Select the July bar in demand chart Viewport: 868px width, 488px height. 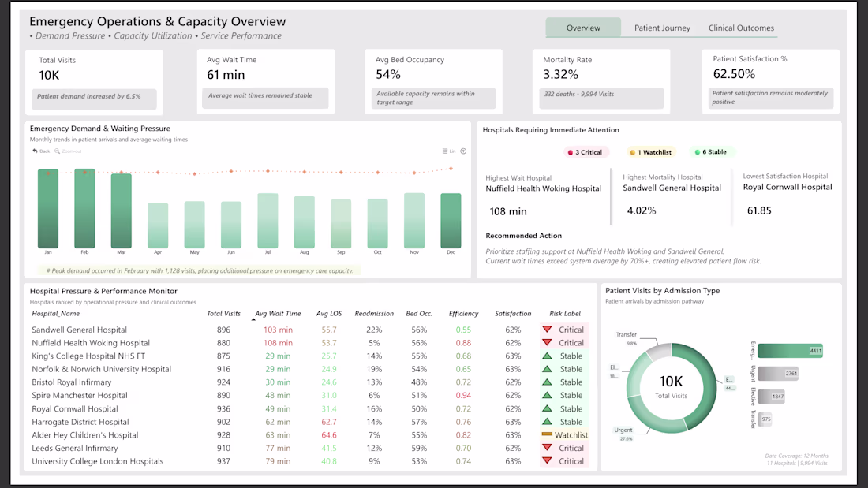[268, 221]
